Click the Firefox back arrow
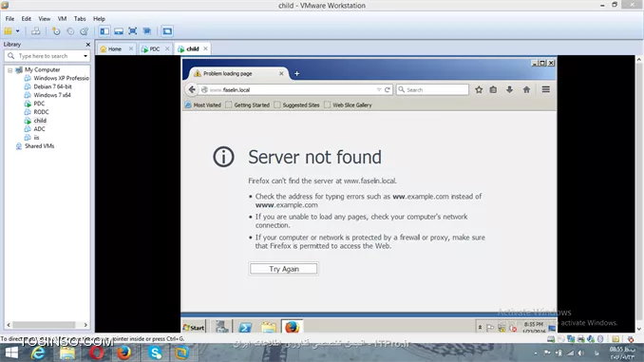Screen dimensions: 644x362 point(192,89)
